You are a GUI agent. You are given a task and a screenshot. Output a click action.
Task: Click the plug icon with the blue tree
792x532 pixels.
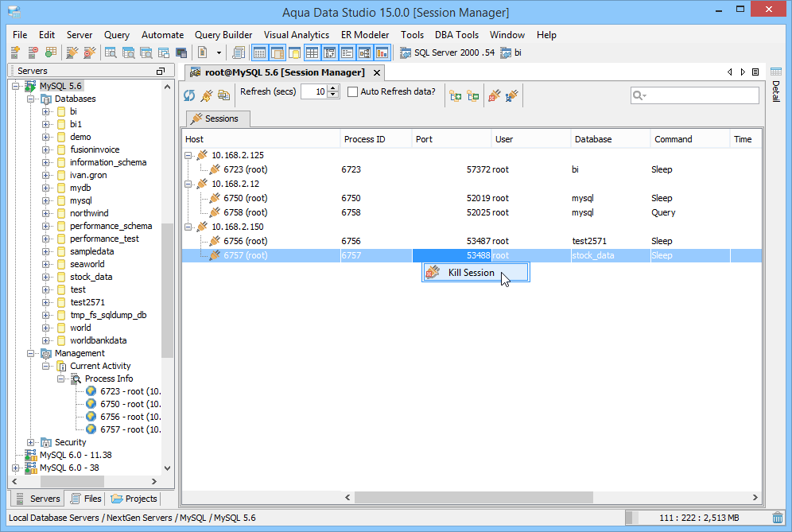pos(511,95)
